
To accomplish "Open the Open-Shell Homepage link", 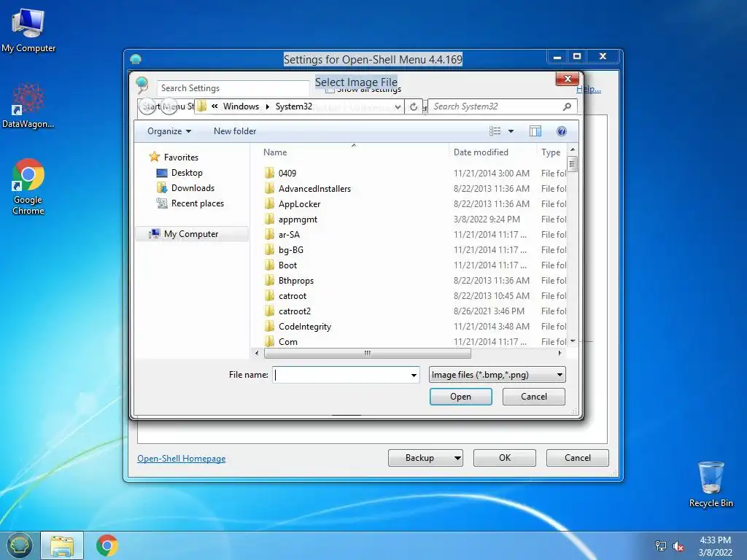I will coord(182,459).
